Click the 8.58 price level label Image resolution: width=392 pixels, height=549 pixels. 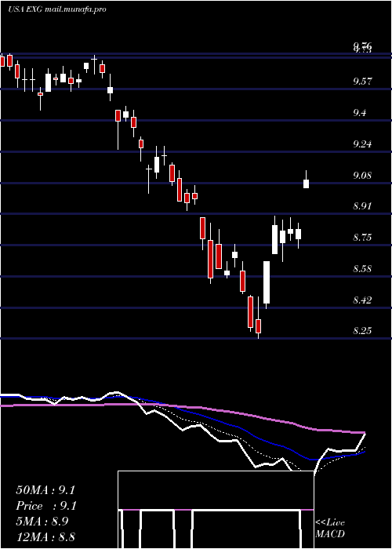(x=362, y=269)
